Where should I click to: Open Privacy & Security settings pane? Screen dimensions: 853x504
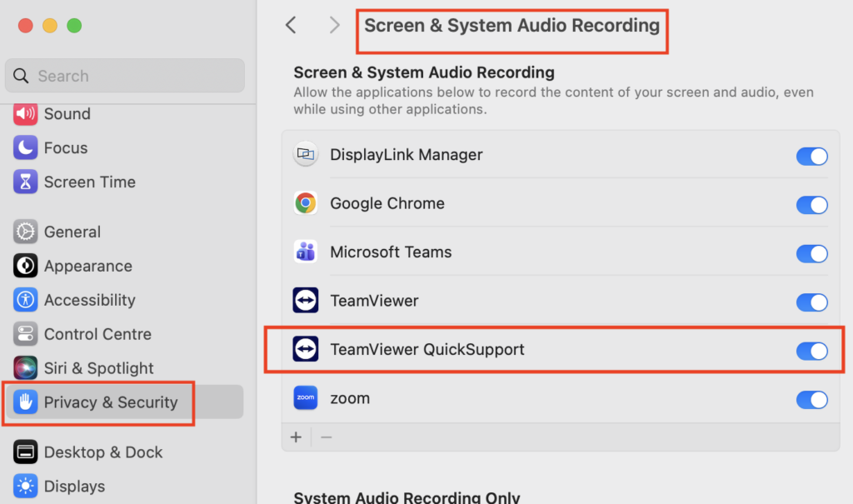[111, 402]
